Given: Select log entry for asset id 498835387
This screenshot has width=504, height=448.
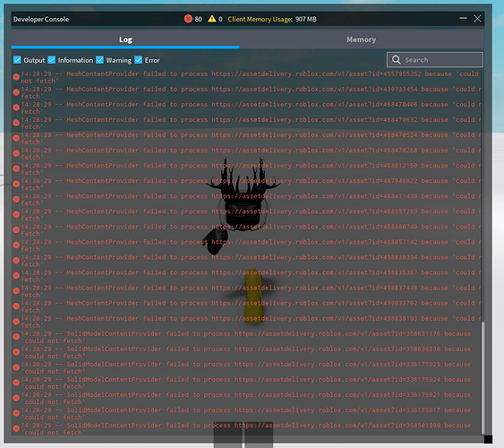Looking at the screenshot, I should (x=247, y=276).
